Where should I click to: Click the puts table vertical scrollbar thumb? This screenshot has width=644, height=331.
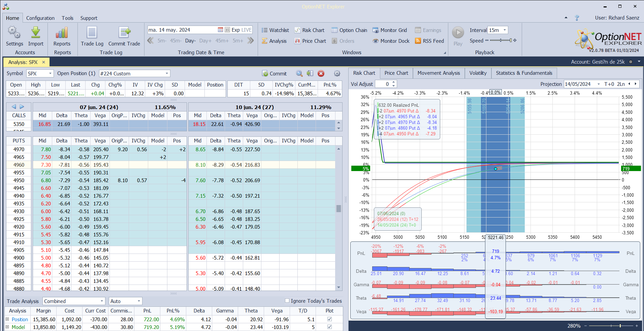click(x=339, y=209)
